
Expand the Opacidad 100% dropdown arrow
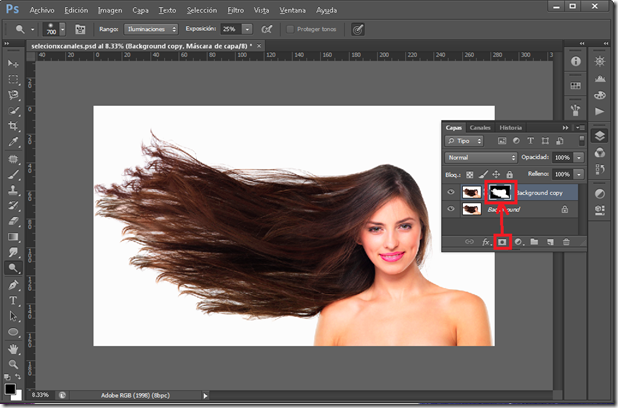(579, 158)
